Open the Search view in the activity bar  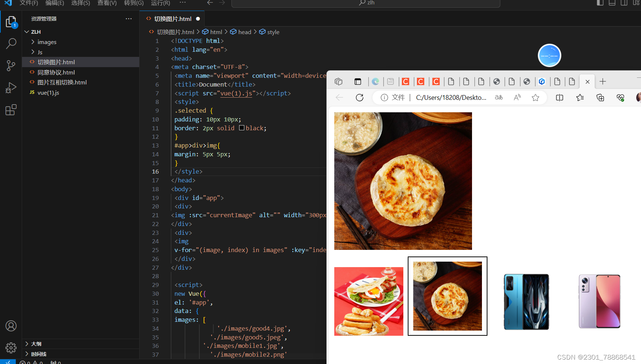click(x=11, y=43)
